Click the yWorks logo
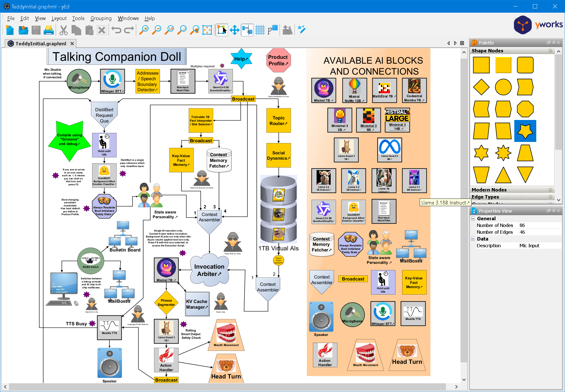 [538, 25]
